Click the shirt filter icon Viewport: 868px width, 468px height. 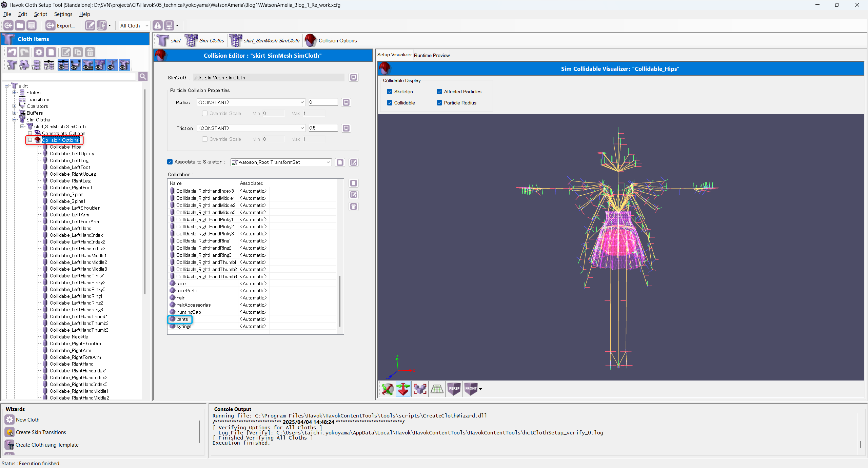coord(12,65)
